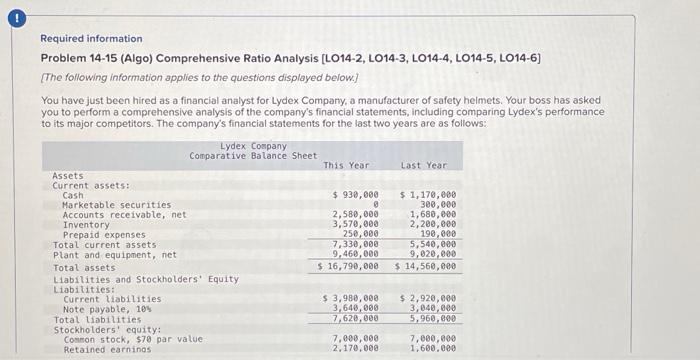This screenshot has width=700, height=360.
Task: Click the 7,620,000 total liabilities value
Action: click(356, 318)
